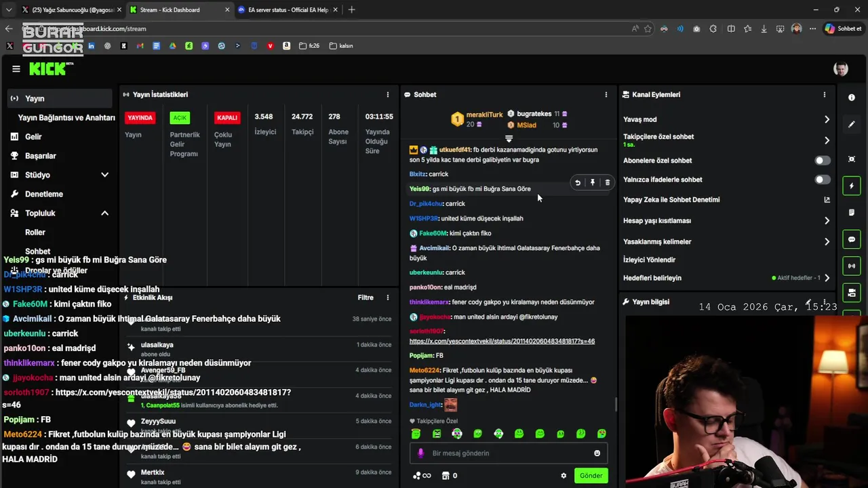This screenshot has width=868, height=488.
Task: Expand Hedefleri belirleyin settings
Action: (x=827, y=278)
